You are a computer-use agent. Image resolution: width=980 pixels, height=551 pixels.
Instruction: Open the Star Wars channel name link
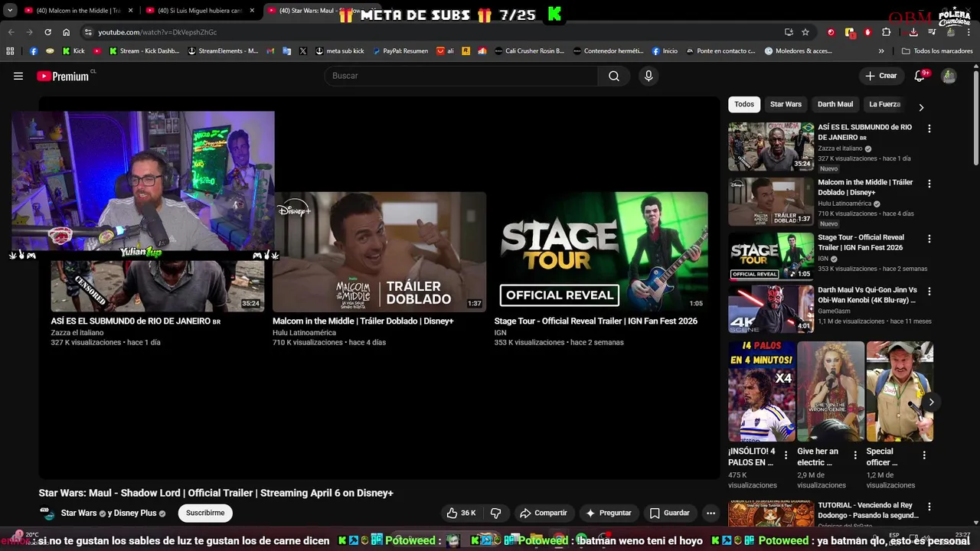click(x=79, y=513)
